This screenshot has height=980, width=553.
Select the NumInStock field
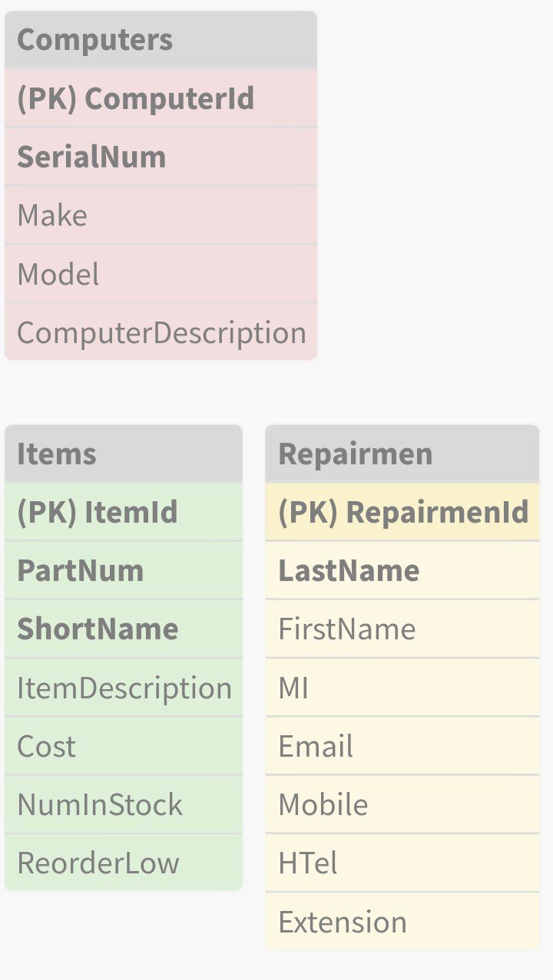pyautogui.click(x=124, y=804)
